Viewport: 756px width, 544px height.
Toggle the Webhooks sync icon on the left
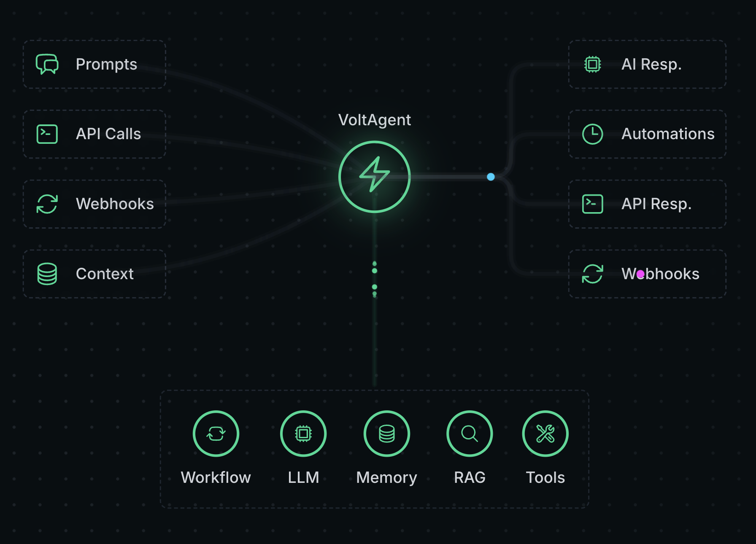[47, 204]
